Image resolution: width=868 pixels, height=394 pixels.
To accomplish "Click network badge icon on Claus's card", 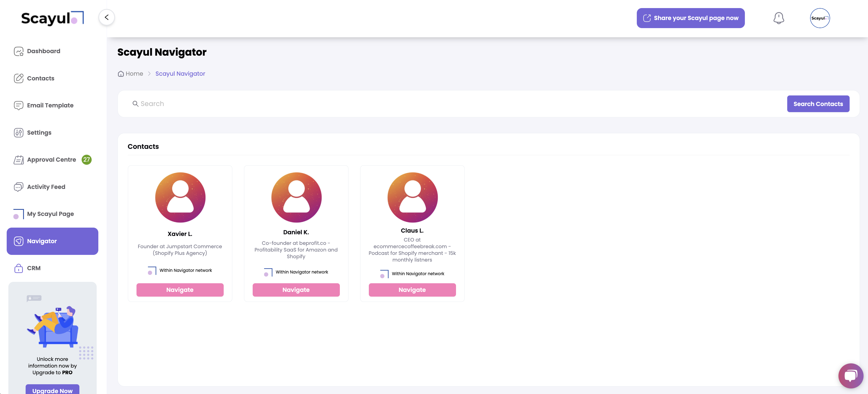I will coord(384,274).
